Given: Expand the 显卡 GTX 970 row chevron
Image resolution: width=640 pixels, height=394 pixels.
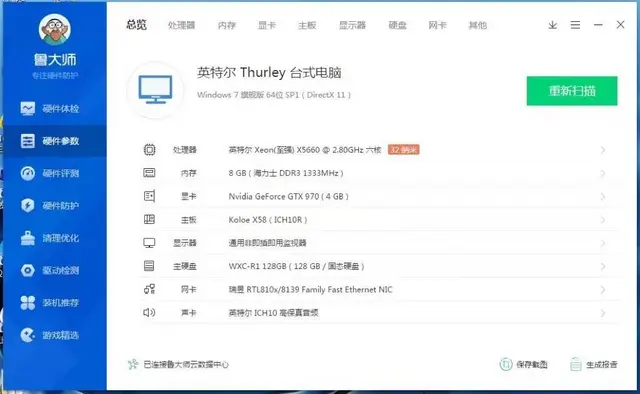Looking at the screenshot, I should pos(603,197).
